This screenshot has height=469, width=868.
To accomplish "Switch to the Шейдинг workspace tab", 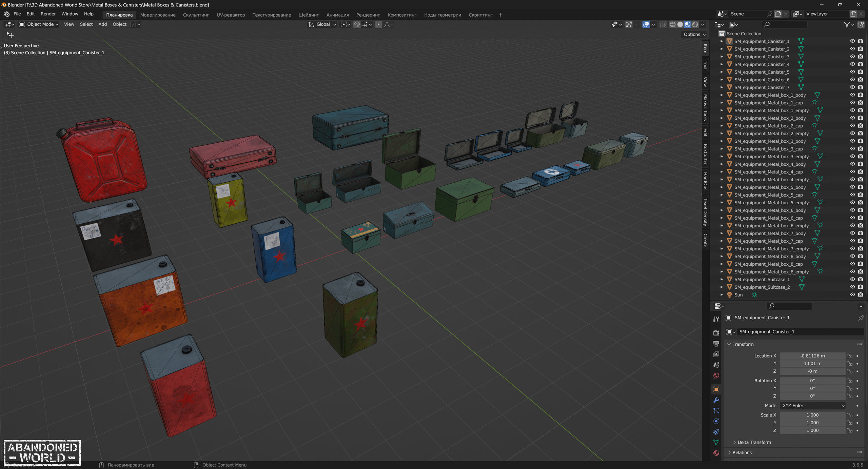I will coord(309,15).
